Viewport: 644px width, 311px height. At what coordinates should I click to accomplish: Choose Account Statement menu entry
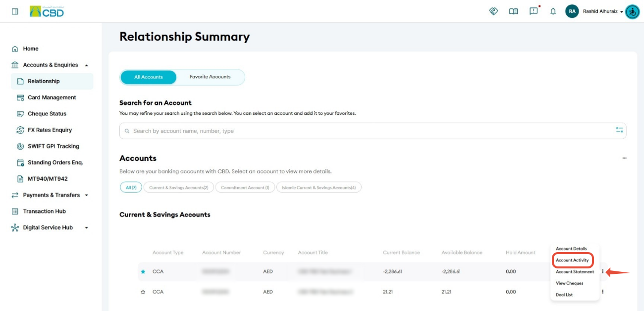pyautogui.click(x=575, y=271)
